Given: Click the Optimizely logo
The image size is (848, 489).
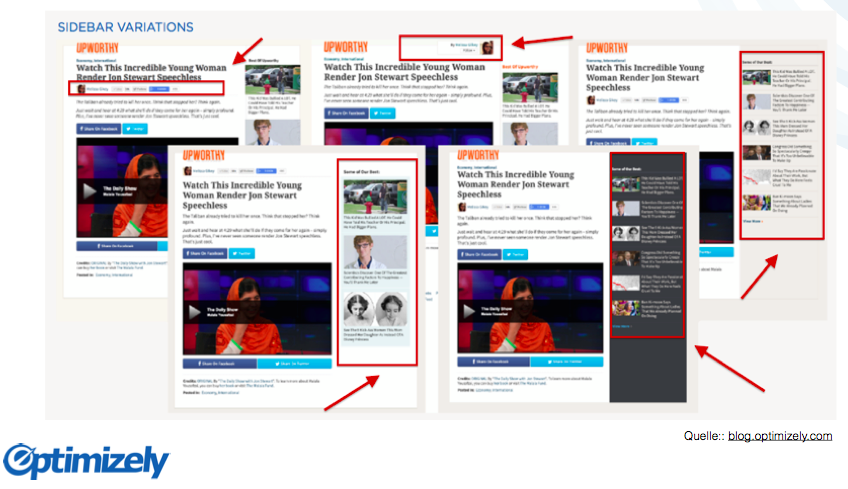Looking at the screenshot, I should pos(87,461).
